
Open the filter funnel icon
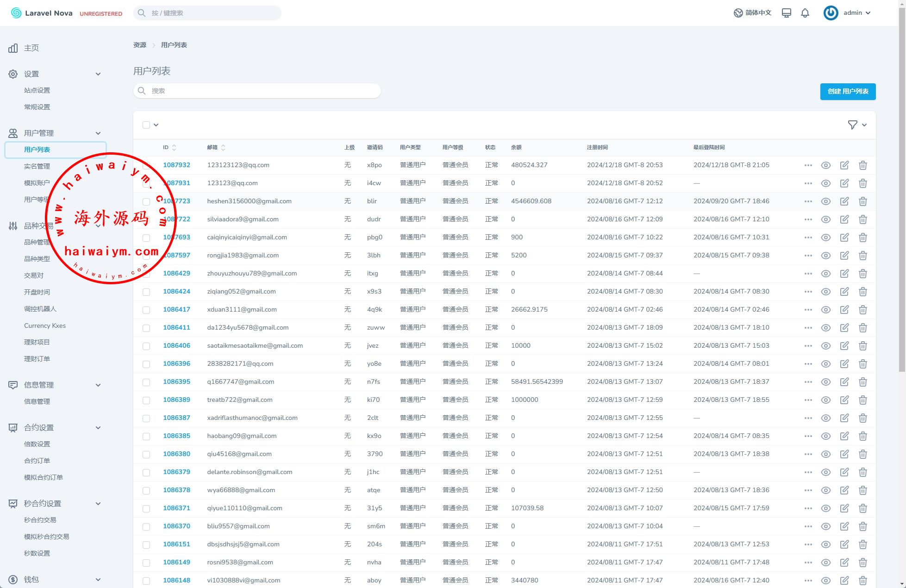852,125
